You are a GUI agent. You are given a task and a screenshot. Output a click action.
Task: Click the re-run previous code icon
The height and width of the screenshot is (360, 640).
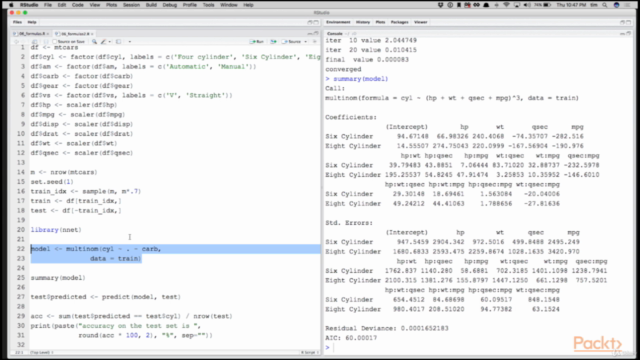[273, 42]
